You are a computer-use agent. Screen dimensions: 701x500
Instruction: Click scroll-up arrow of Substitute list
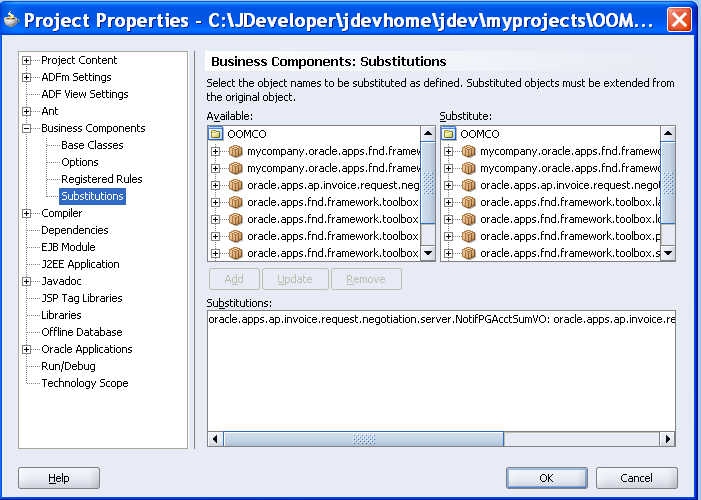tap(668, 133)
